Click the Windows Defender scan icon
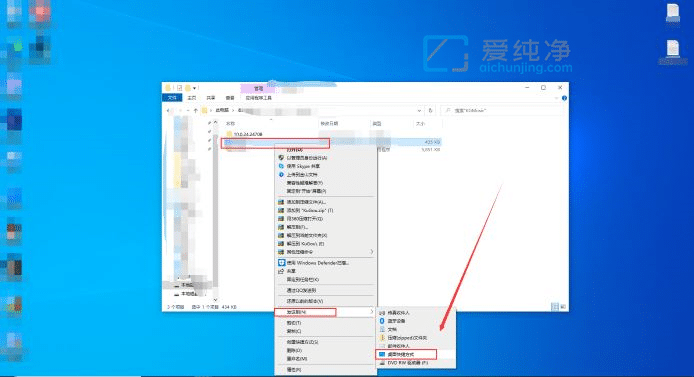The image size is (694, 377). (x=281, y=263)
